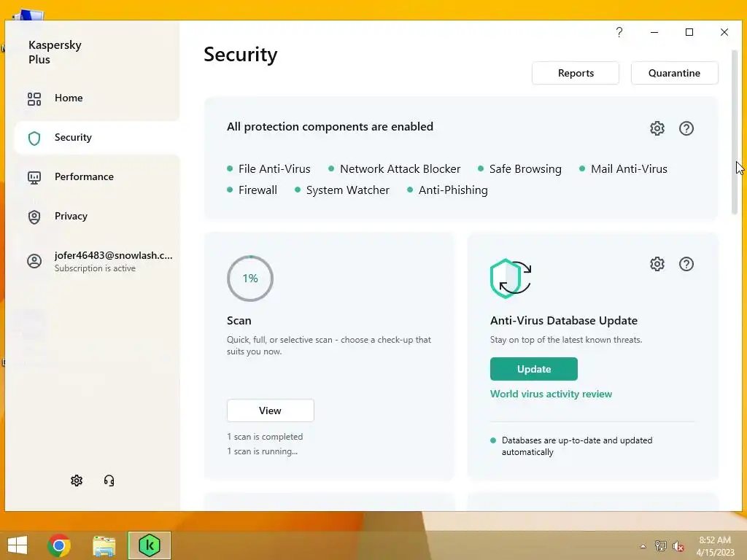Screen dimensions: 747x560
Task: Click the 1% scan progress circle
Action: 250,279
